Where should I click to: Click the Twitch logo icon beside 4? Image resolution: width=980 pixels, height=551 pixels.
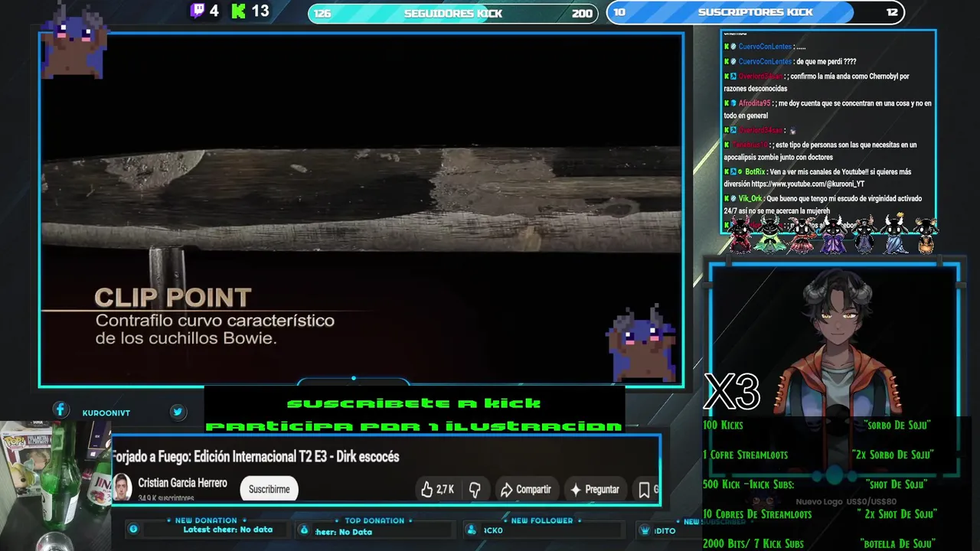click(198, 11)
